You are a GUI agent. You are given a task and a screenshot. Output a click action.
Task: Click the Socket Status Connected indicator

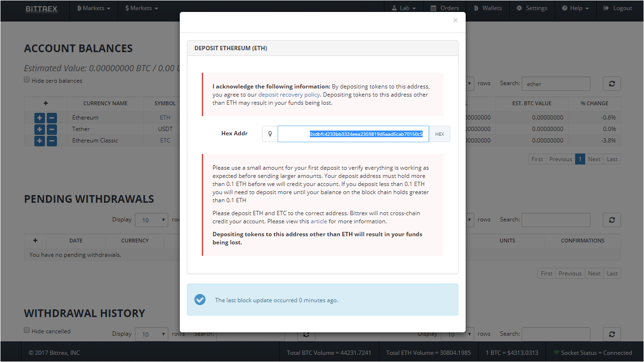(593, 353)
